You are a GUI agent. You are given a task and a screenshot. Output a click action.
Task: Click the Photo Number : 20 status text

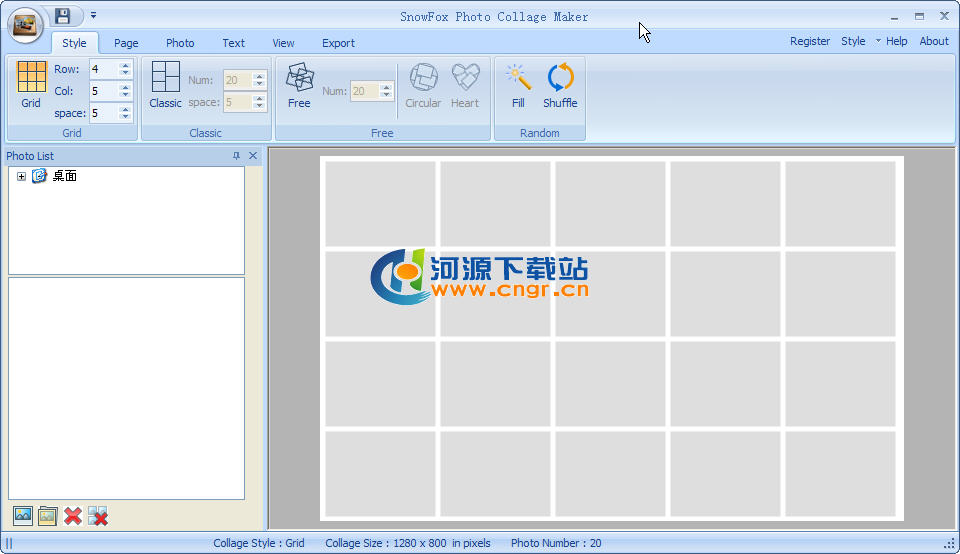click(x=556, y=543)
